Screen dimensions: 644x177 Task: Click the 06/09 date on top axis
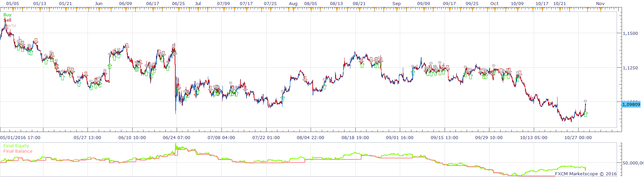(x=125, y=4)
